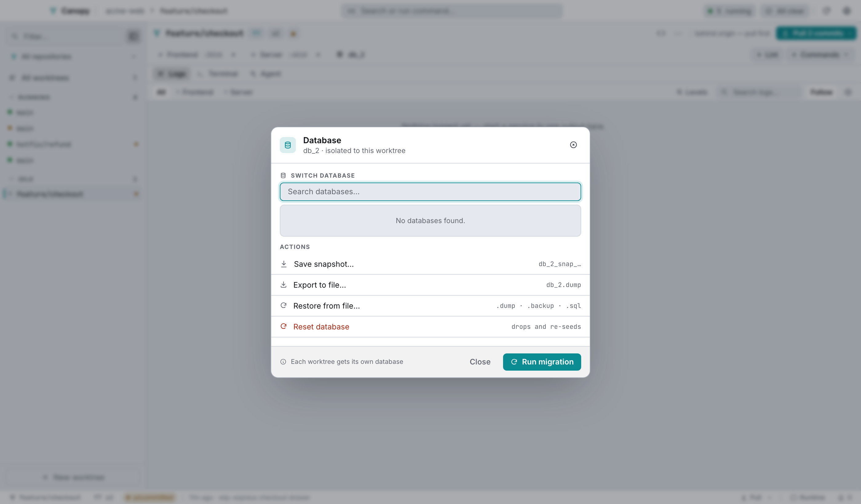This screenshot has width=861, height=504.
Task: Click the small icon beside SWITCH DATABASE
Action: tap(283, 175)
